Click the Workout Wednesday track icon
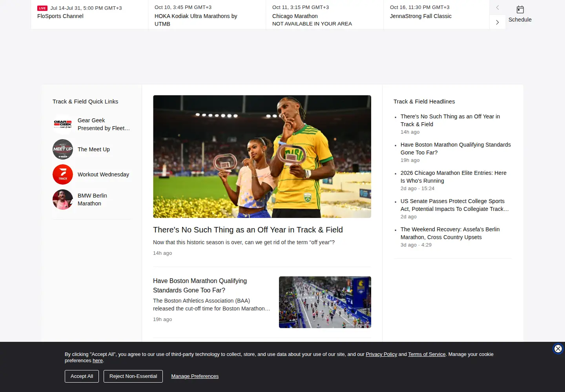Image resolution: width=565 pixels, height=392 pixels. coord(63,174)
